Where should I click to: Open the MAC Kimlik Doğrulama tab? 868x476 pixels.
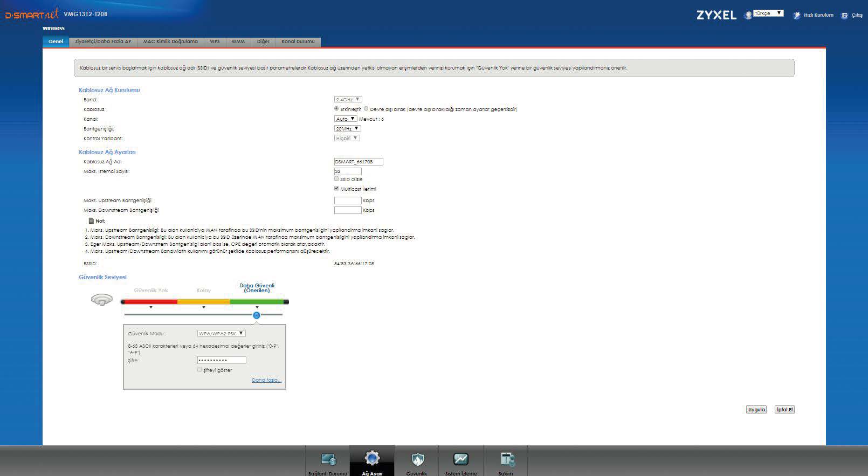click(x=170, y=42)
